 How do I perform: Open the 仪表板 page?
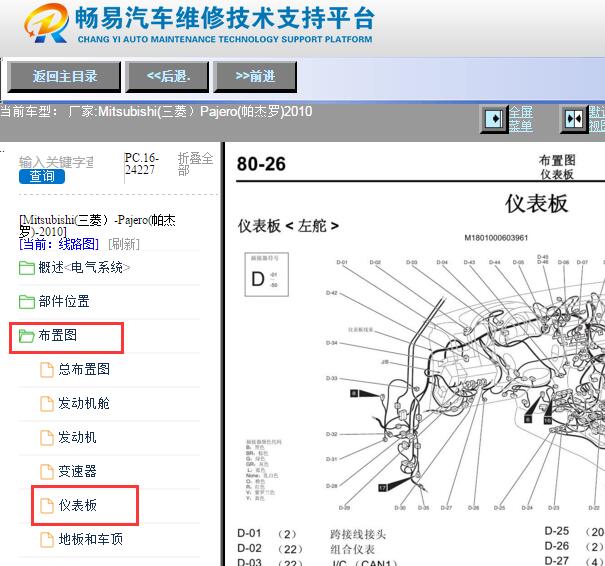point(77,505)
